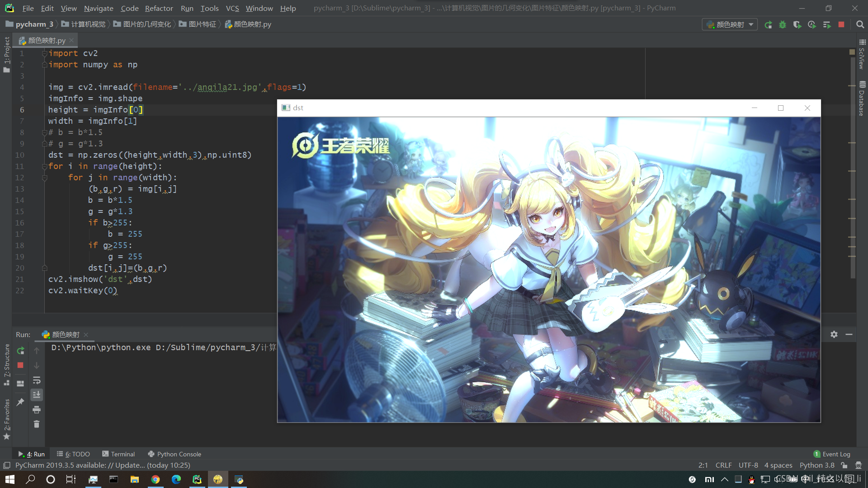Toggle scroll to end in Run console
This screenshot has width=868, height=488.
coord(37,394)
